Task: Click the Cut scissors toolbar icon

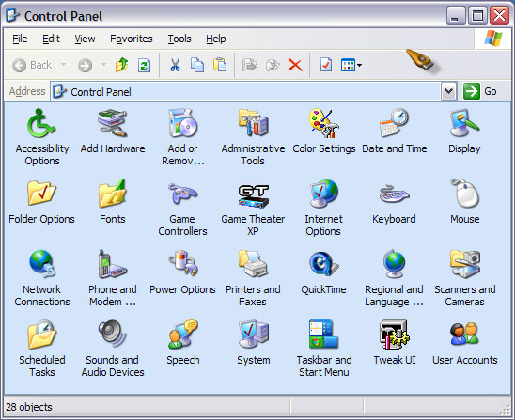Action: click(175, 65)
